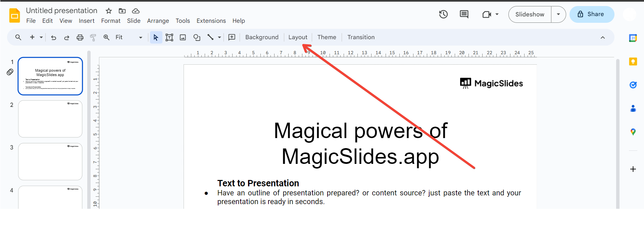
Task: Open Contacts side panel
Action: (x=633, y=108)
